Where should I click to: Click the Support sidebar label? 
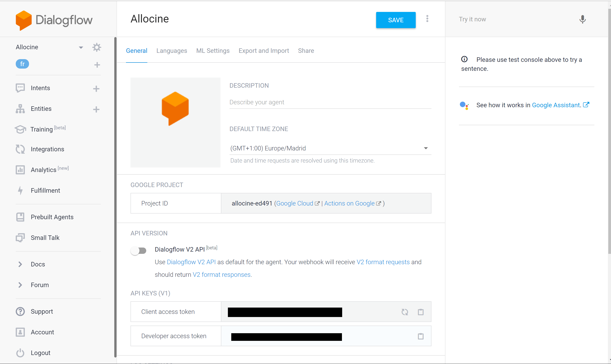[x=42, y=312]
